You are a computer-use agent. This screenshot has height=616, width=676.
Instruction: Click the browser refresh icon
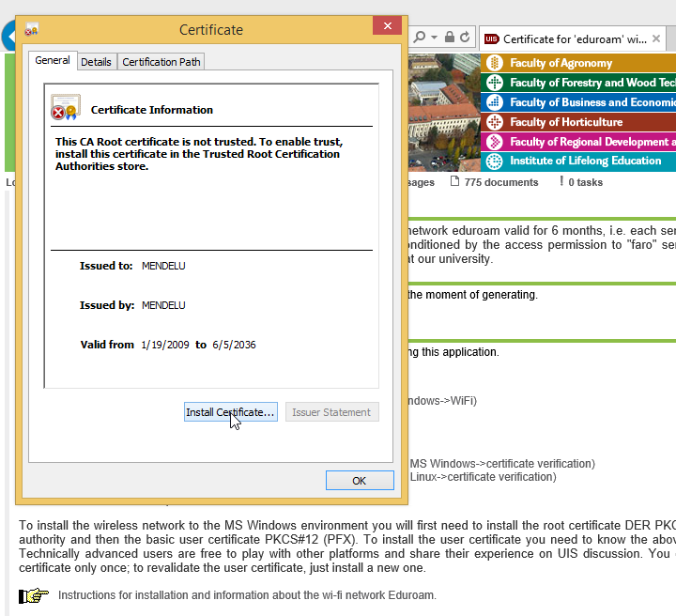point(465,38)
